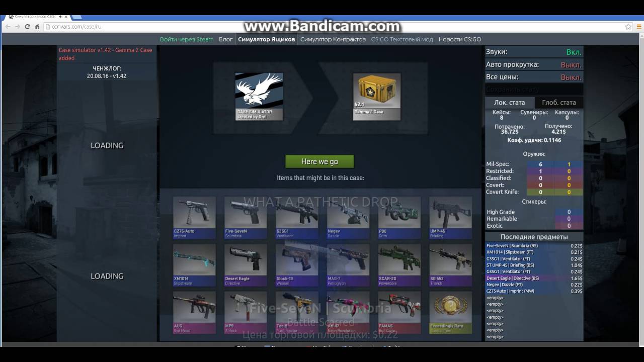Click the ЧЕНЖЛОГ changelog text

pyautogui.click(x=107, y=68)
